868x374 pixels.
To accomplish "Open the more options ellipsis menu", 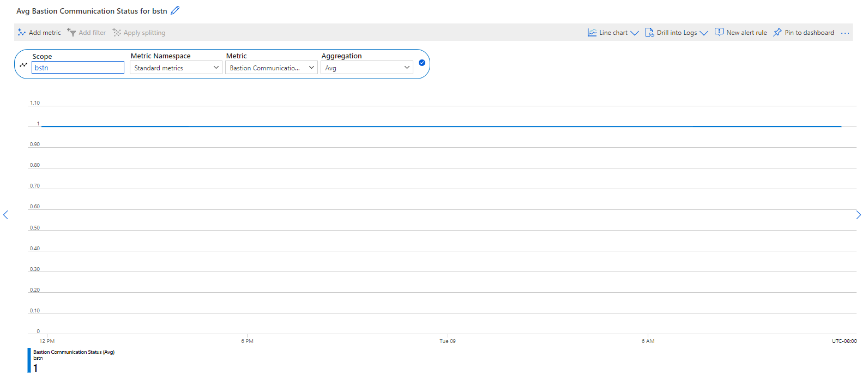I will [845, 33].
